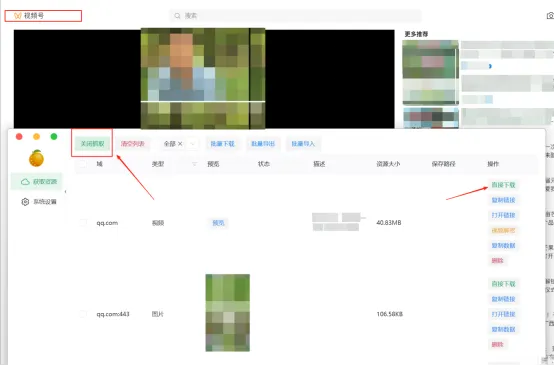Click 打开链接 for the 106.58KB image
The width and height of the screenshot is (554, 366).
503,314
